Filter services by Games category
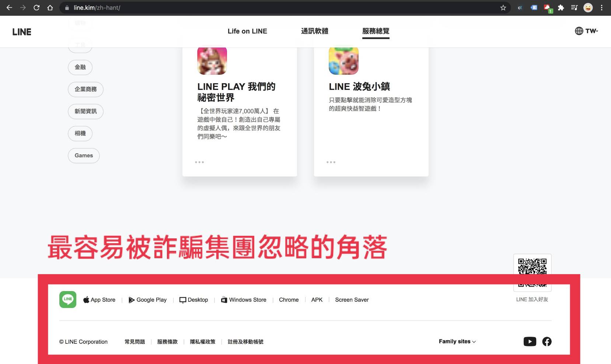This screenshot has width=611, height=364. (84, 155)
